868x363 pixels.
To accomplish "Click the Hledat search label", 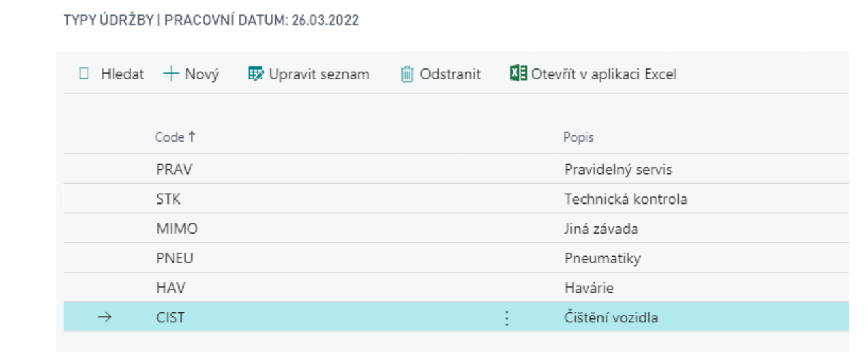I will coord(123,74).
